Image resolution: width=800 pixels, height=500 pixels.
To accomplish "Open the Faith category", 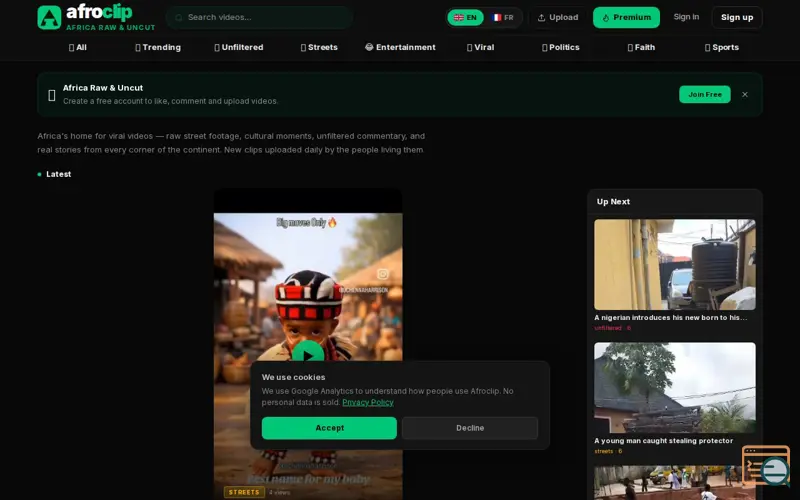I will coord(641,47).
